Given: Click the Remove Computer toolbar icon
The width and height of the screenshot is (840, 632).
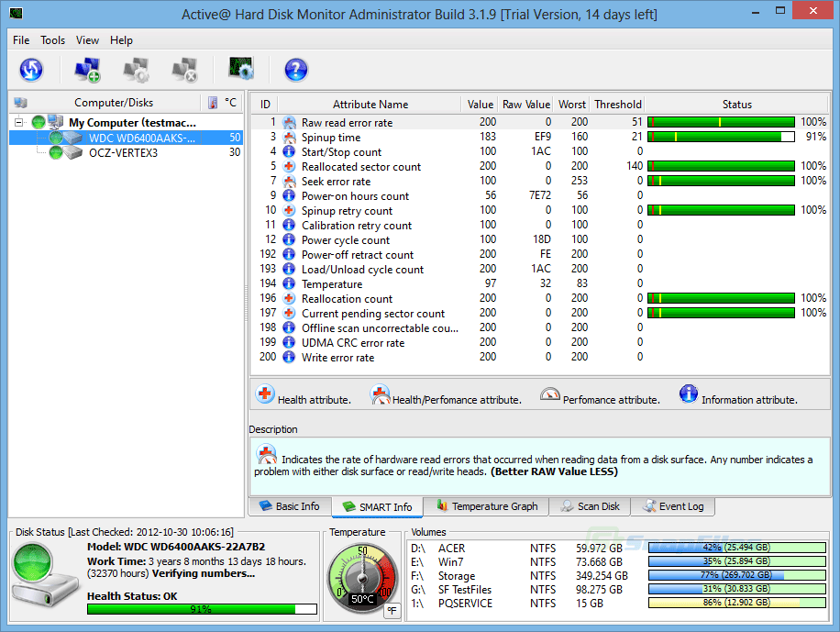Looking at the screenshot, I should [185, 70].
